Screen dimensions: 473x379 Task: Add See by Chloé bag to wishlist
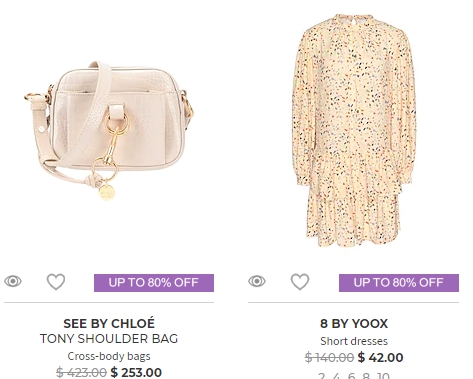tap(56, 282)
